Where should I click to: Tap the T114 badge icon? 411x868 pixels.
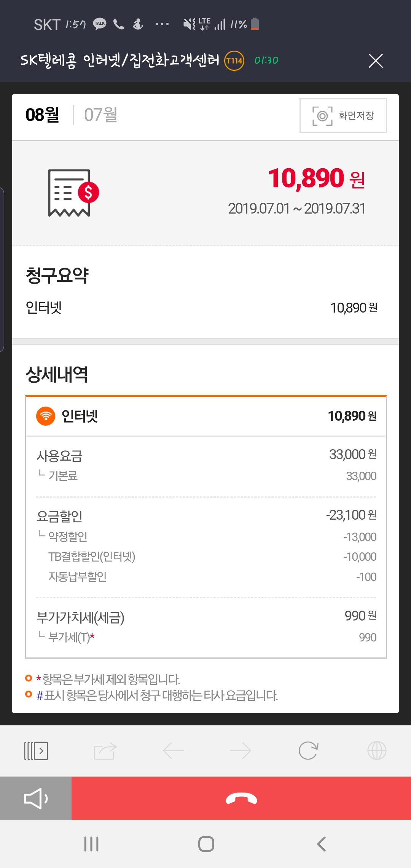(x=234, y=61)
